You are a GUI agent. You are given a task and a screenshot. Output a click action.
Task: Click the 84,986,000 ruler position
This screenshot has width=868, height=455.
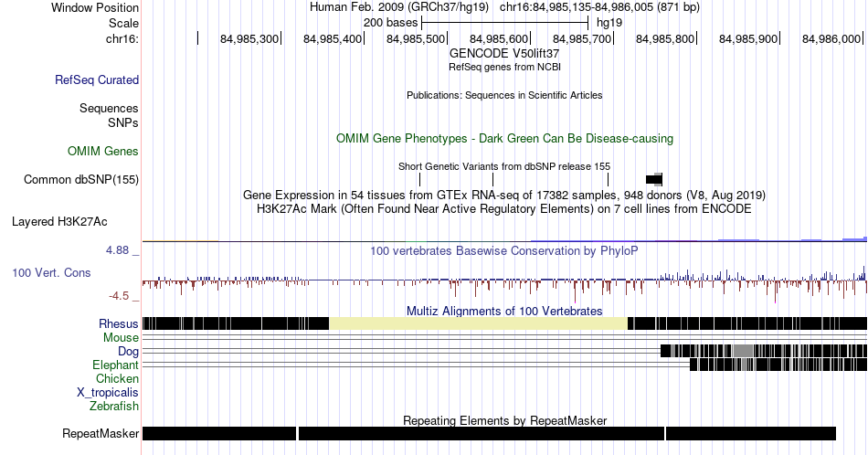[831, 38]
